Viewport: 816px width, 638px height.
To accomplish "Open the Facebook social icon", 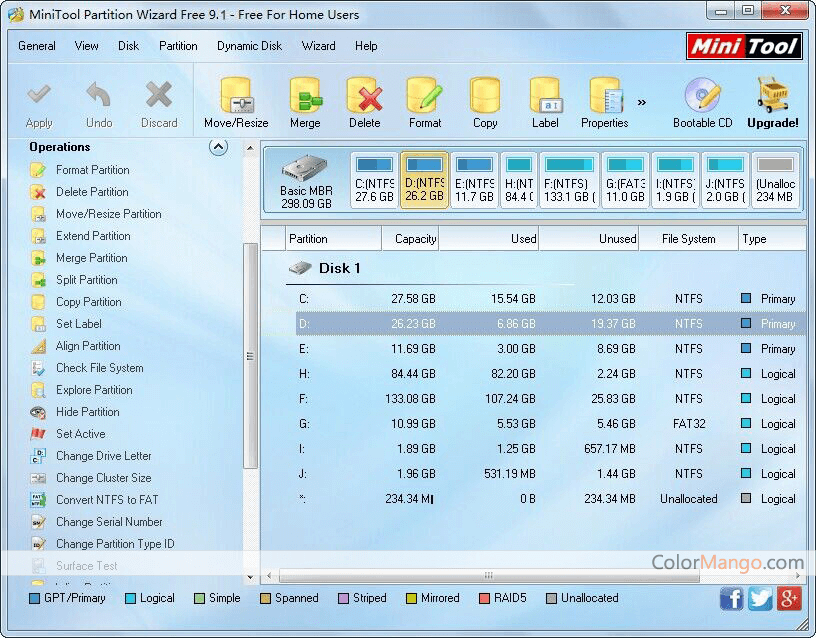I will coord(732,598).
